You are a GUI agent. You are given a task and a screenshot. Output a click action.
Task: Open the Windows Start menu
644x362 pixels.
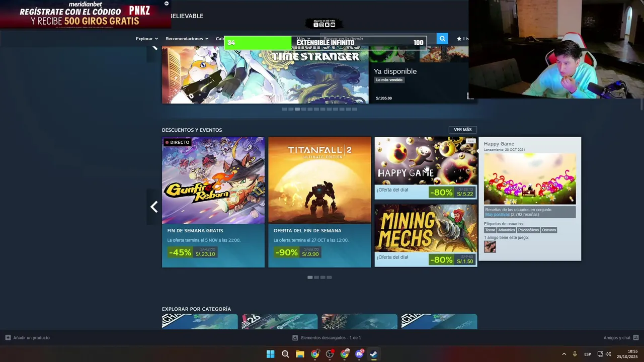point(270,354)
